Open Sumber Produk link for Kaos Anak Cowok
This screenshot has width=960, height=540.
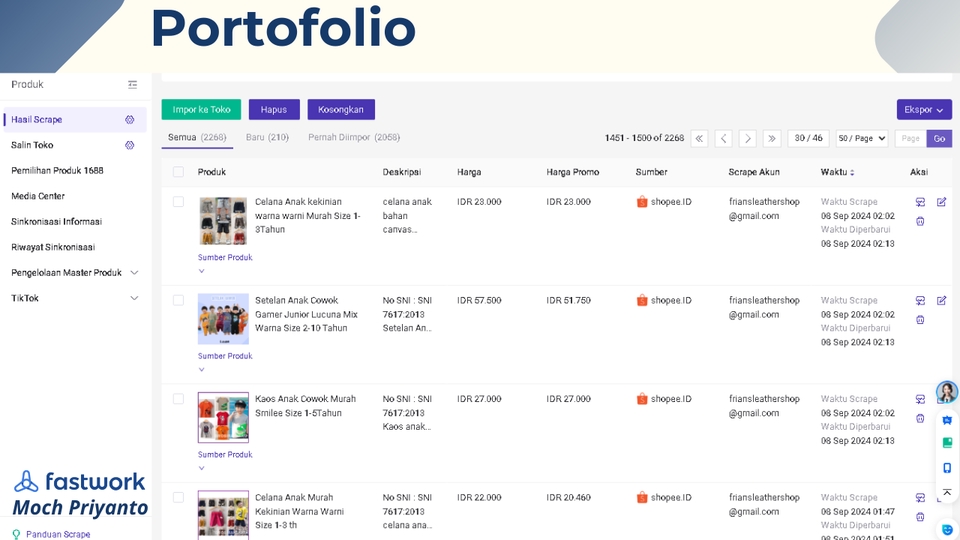pyautogui.click(x=225, y=454)
